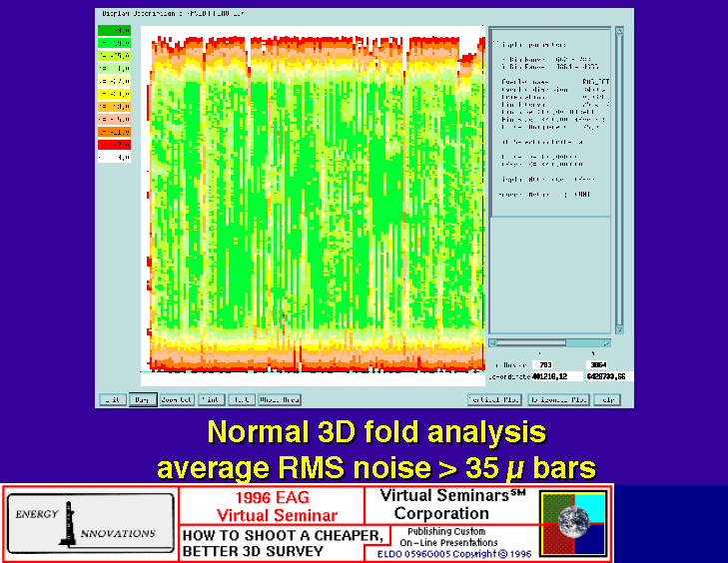Select the red legend swatch
Viewport: 728px width, 563px height.
pos(114,145)
